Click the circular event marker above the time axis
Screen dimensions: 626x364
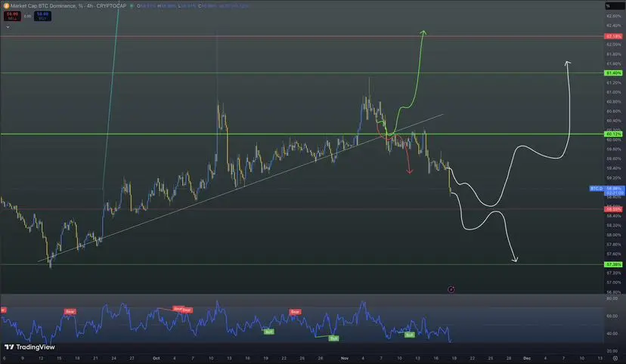coord(451,289)
